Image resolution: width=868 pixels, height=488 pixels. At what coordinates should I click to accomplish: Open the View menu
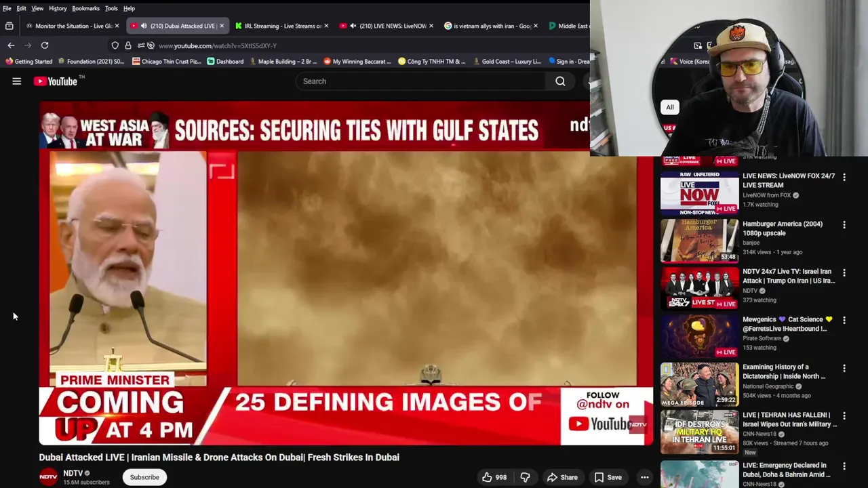pos(37,8)
